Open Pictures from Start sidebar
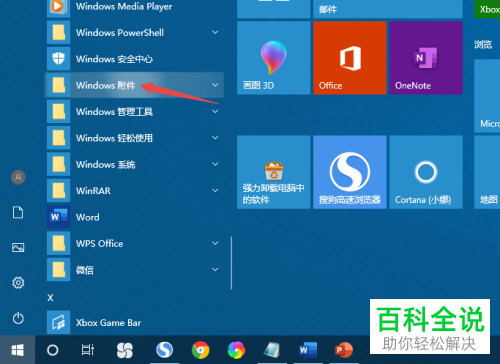Screen dimensions: 500x364 click(18, 248)
